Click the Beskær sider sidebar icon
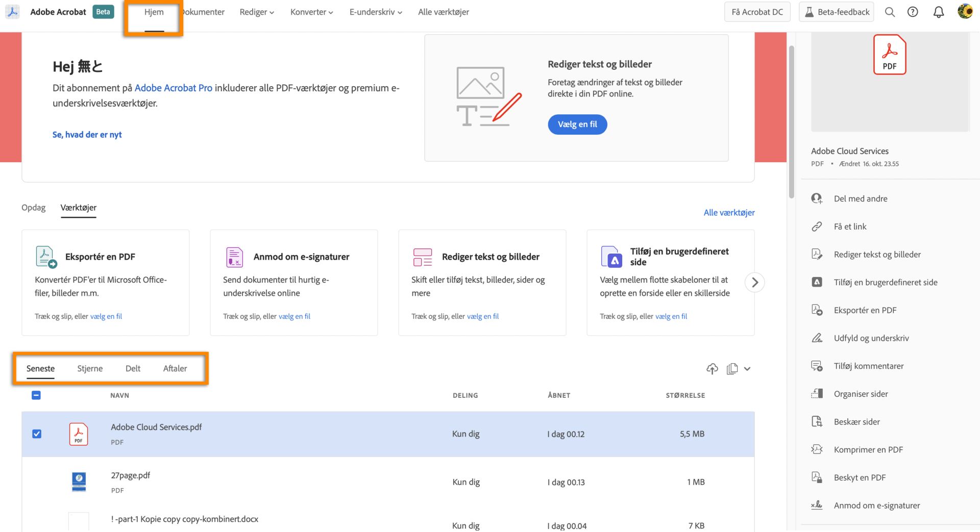 (x=817, y=421)
